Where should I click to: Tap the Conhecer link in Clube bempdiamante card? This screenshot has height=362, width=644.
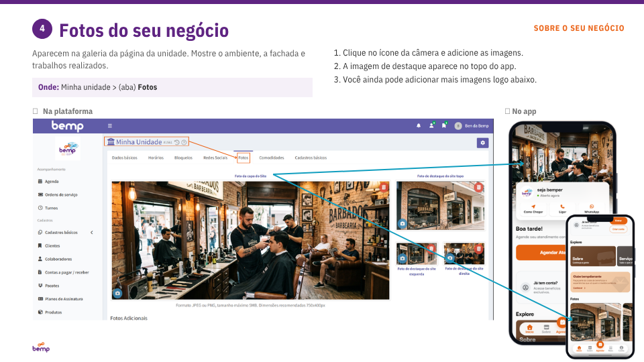coord(579,288)
